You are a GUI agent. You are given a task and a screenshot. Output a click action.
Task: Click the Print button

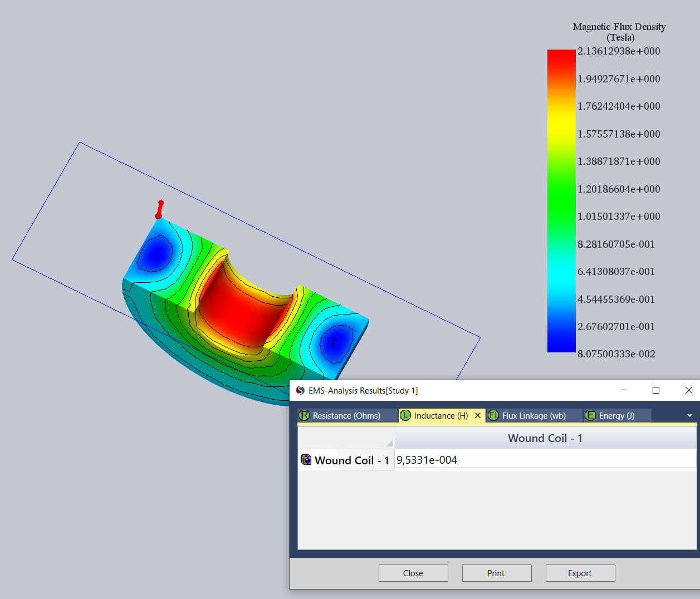[x=496, y=573]
